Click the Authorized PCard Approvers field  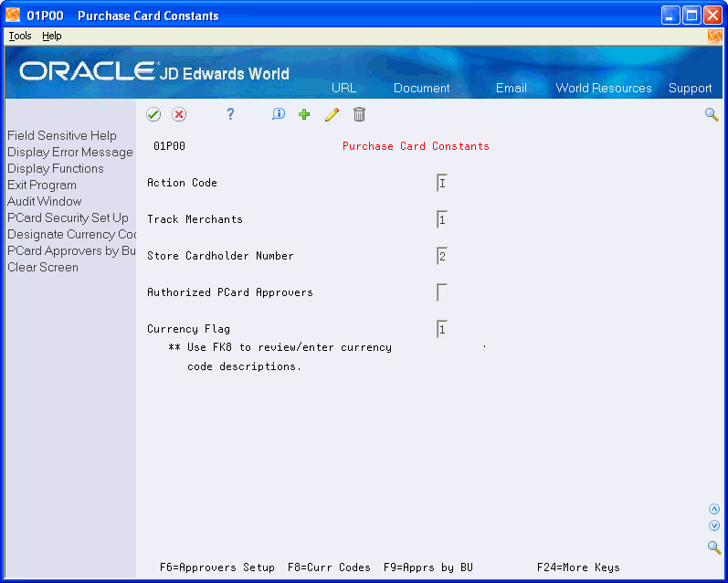[x=442, y=292]
